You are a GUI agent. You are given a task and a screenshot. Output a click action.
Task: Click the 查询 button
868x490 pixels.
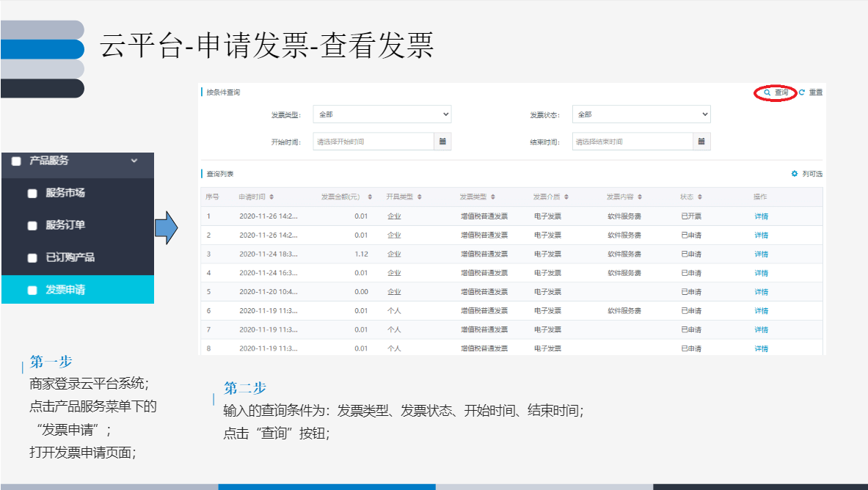(x=776, y=92)
